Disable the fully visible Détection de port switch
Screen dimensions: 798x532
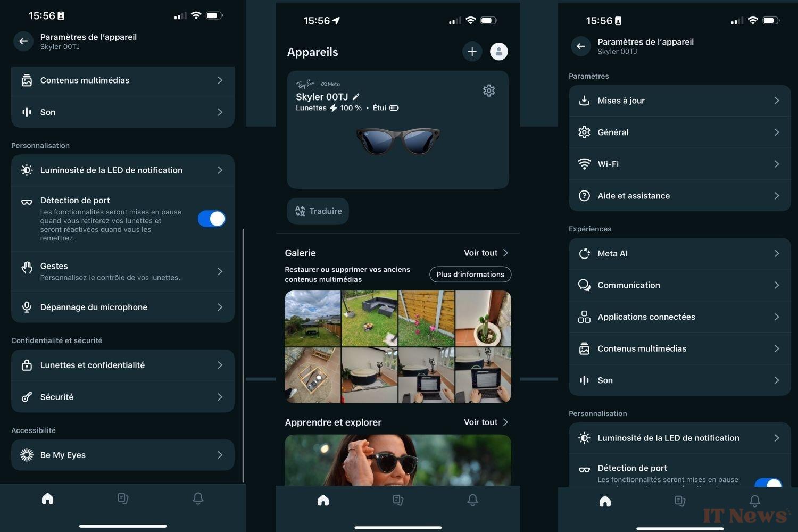coord(212,219)
